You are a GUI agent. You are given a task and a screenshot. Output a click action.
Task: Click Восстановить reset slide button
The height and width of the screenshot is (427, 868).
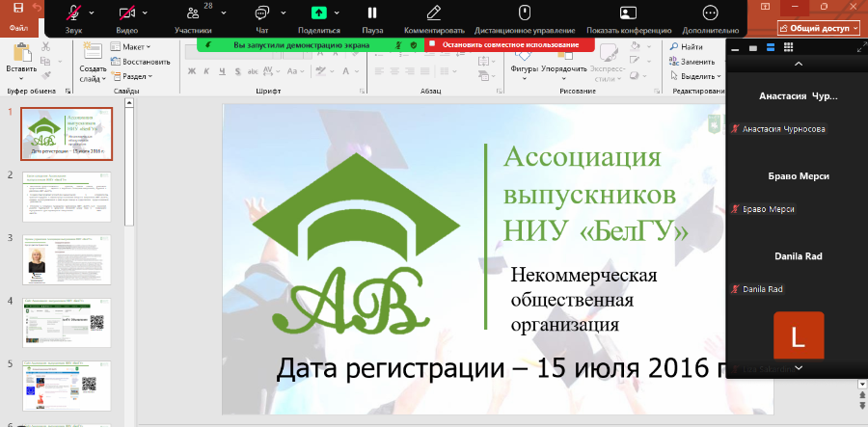pyautogui.click(x=140, y=62)
